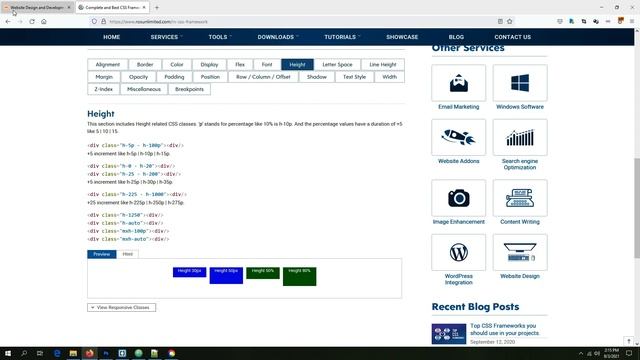640x360 pixels.
Task: Launch Edge from the taskbar
Action: point(57,353)
